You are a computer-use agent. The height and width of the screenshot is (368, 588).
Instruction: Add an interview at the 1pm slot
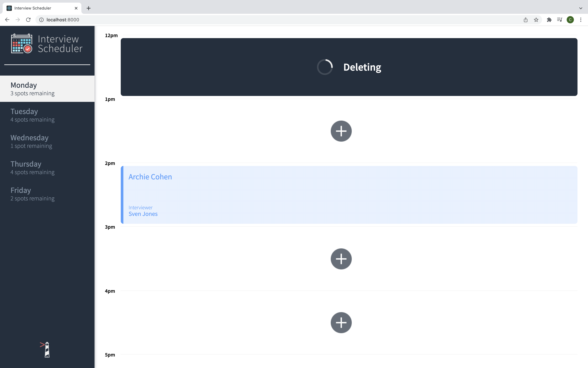(x=341, y=131)
